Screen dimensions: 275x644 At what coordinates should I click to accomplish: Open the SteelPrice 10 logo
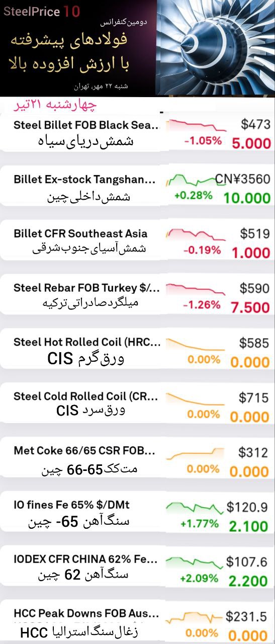point(41,12)
